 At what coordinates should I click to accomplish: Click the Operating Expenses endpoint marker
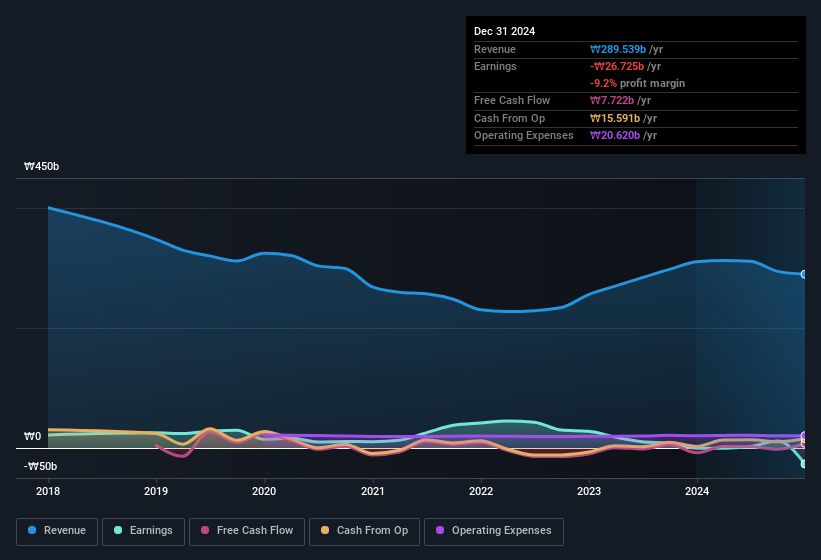[804, 435]
